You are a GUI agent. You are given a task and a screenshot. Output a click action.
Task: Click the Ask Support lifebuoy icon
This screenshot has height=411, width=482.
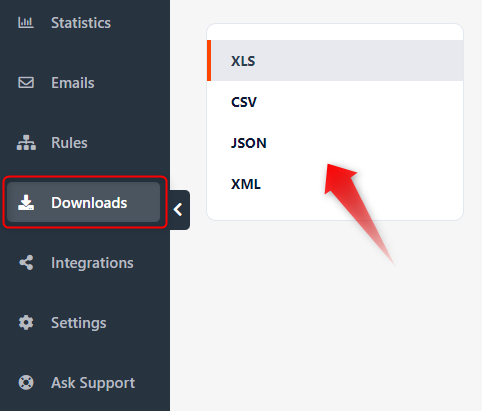point(26,383)
